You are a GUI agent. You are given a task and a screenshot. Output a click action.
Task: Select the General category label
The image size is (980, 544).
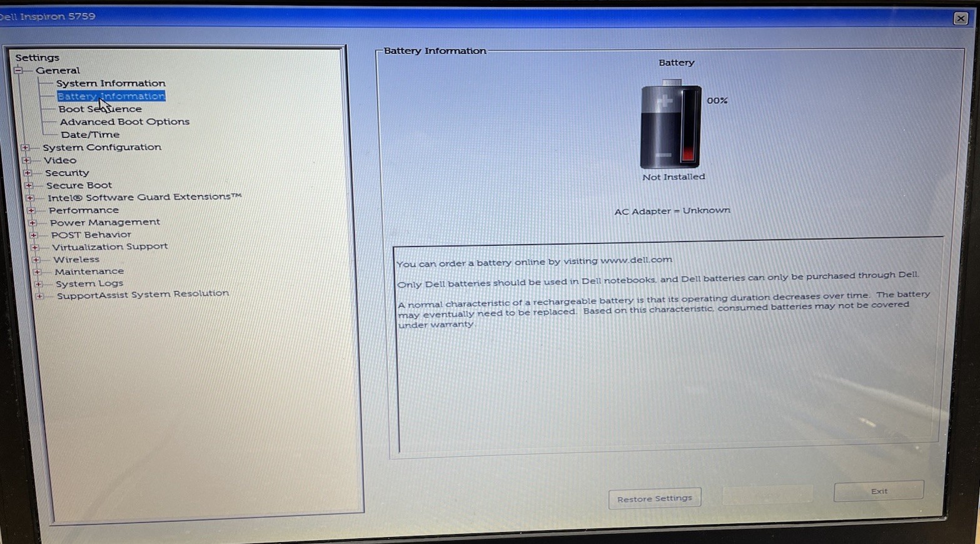[x=58, y=71]
